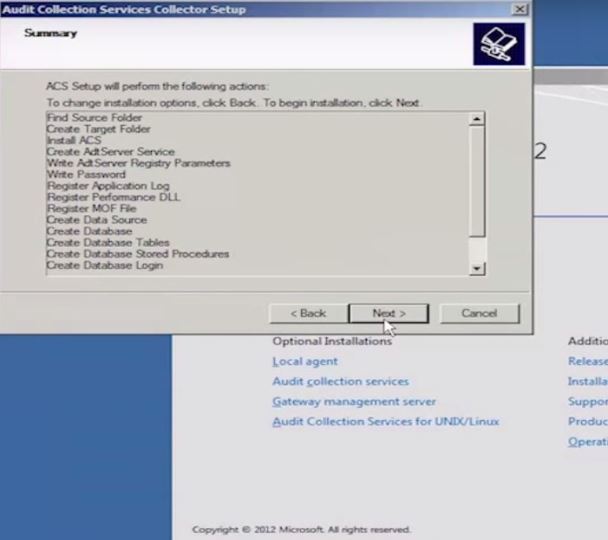Open Gateway management server link
The width and height of the screenshot is (608, 540).
pyautogui.click(x=354, y=402)
